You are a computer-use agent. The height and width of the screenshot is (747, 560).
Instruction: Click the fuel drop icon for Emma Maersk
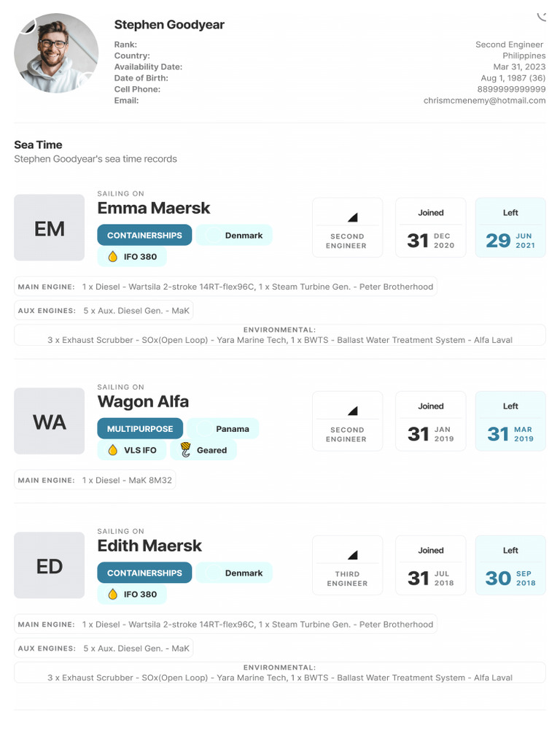click(112, 257)
